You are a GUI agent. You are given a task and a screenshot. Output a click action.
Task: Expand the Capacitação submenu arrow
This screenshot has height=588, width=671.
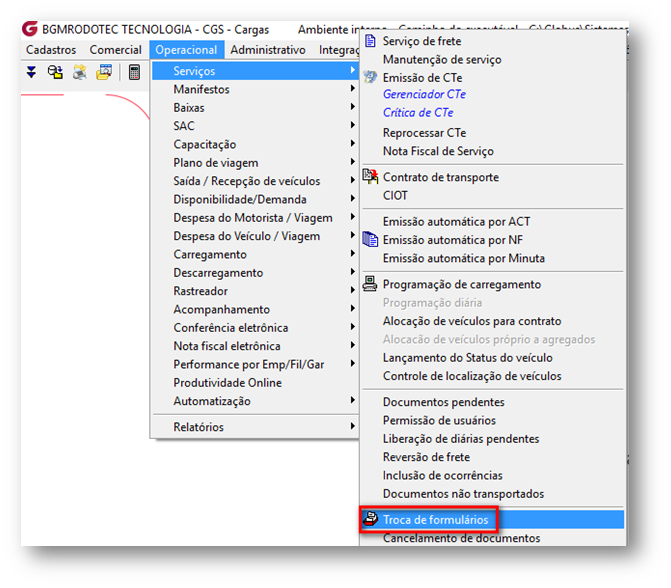pyautogui.click(x=353, y=143)
